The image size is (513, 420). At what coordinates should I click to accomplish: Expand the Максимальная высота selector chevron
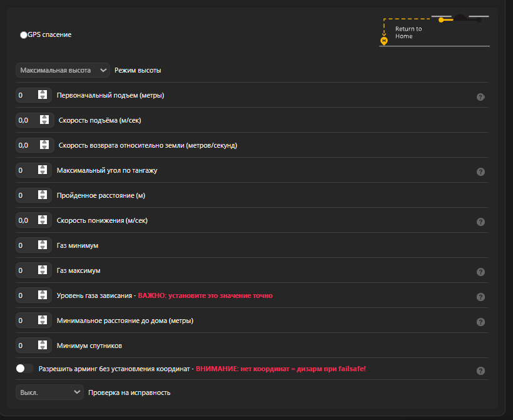click(104, 70)
